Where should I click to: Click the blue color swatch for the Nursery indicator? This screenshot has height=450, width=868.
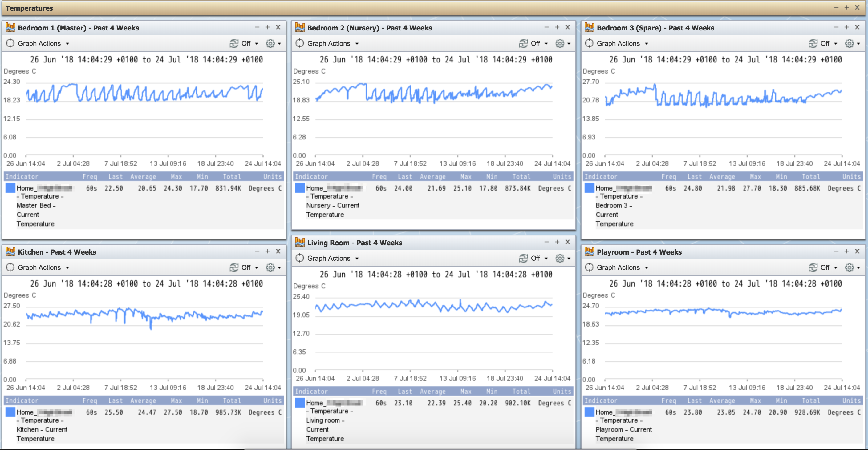coord(300,188)
